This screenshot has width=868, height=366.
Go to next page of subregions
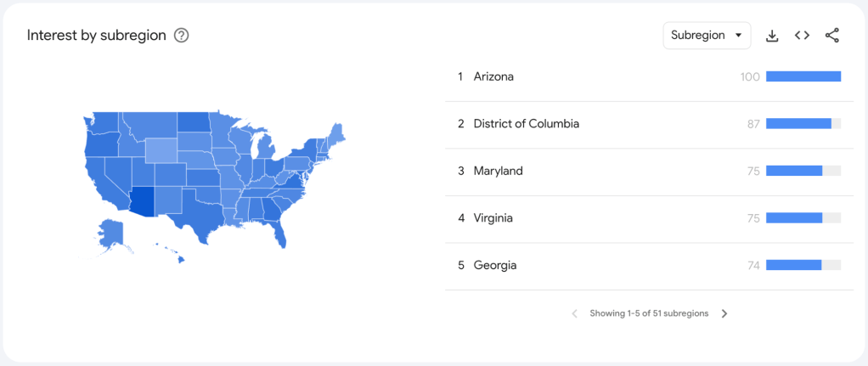(724, 313)
